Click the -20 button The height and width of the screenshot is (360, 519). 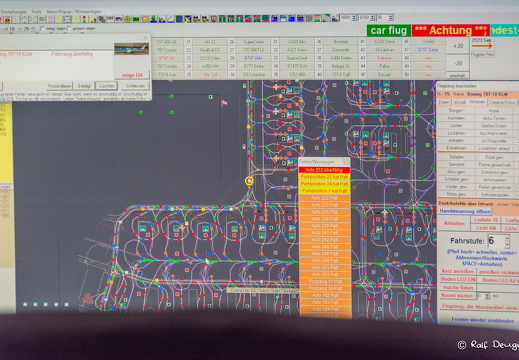[458, 63]
